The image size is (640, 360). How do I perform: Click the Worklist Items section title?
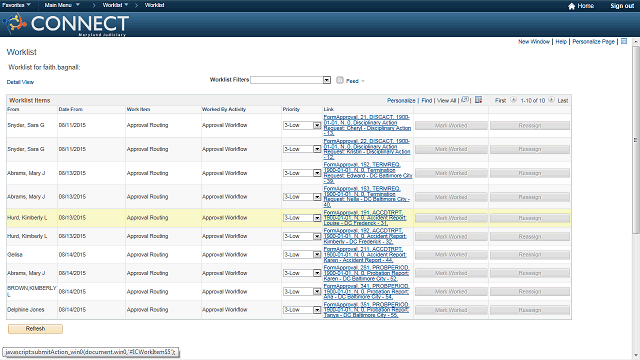29,100
